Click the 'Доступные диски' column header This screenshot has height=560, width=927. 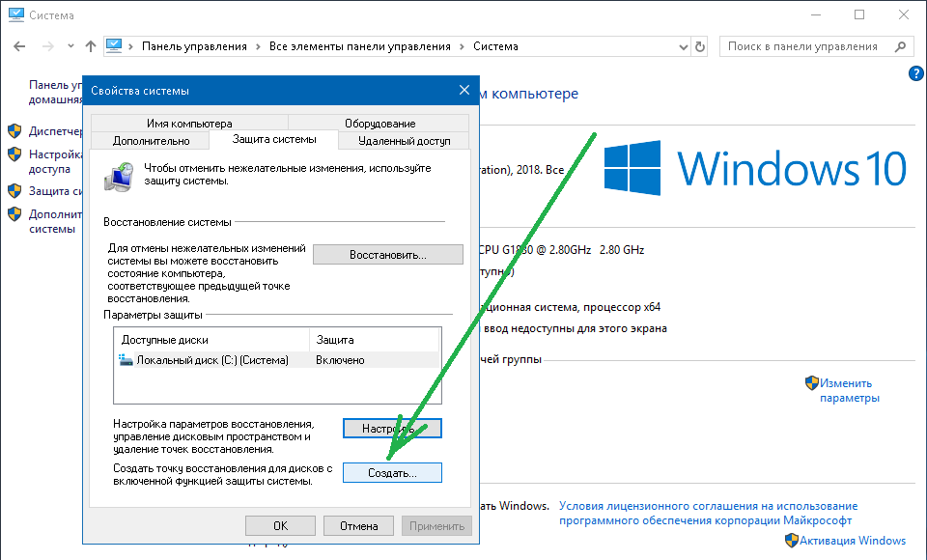click(211, 340)
